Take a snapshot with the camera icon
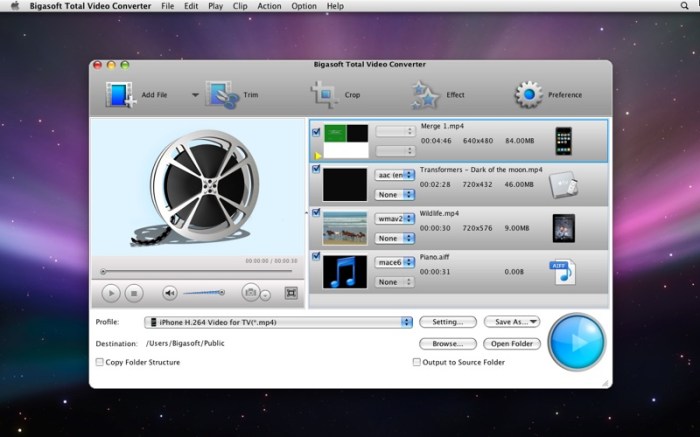 point(252,293)
